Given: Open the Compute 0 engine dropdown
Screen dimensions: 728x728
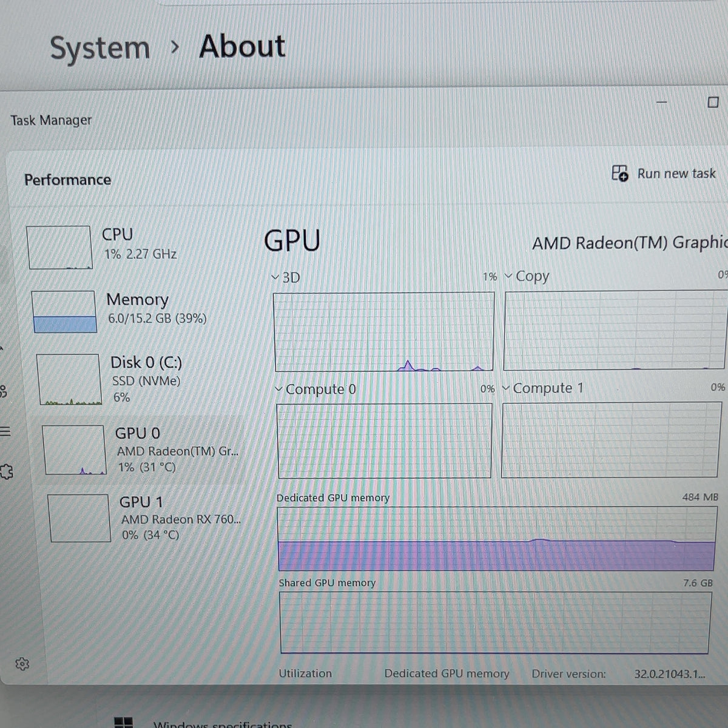Looking at the screenshot, I should [x=278, y=389].
